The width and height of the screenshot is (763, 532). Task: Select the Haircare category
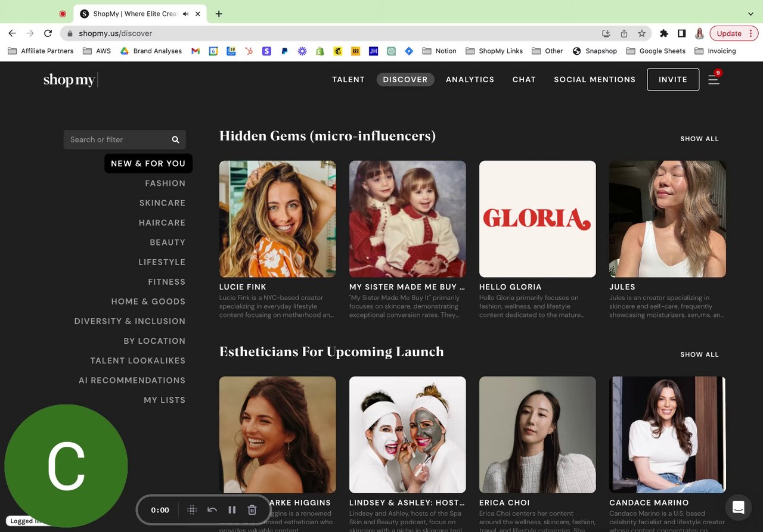(x=162, y=223)
